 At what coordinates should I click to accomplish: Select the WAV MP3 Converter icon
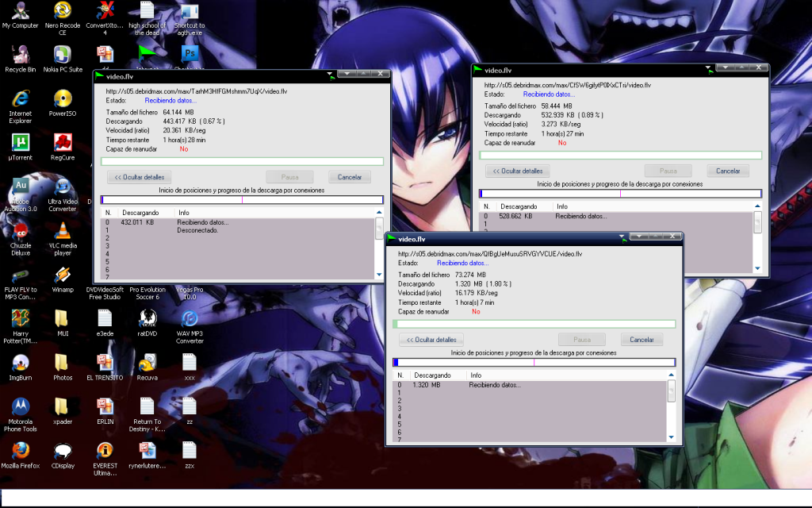tap(190, 326)
